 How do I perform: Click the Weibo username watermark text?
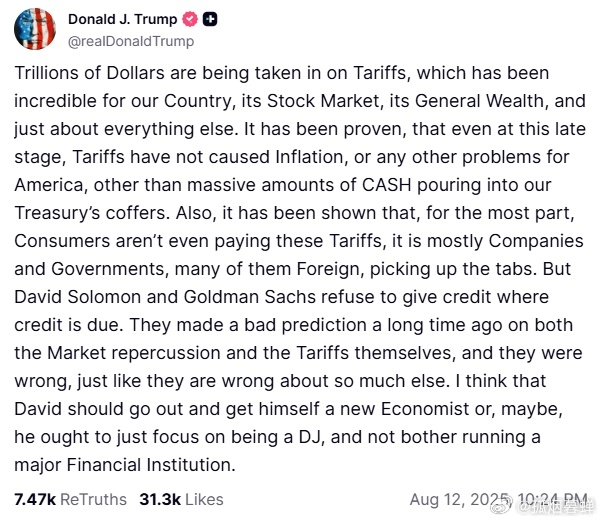click(555, 507)
